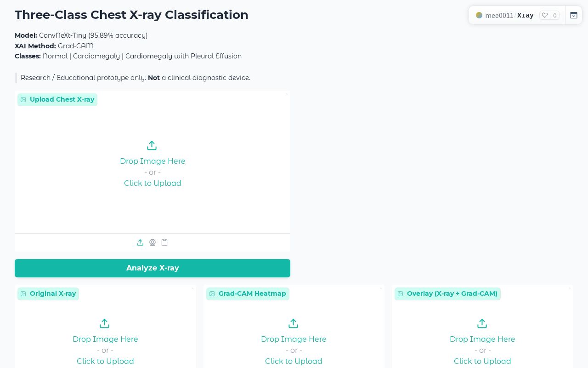
Task: Click image icon beside Upload Chest X-ray label
Action: (23, 100)
